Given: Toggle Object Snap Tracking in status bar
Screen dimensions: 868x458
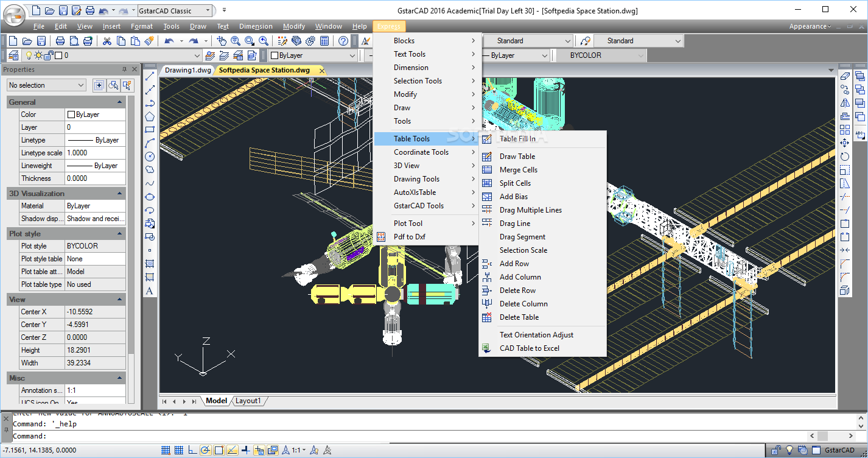Looking at the screenshot, I should [232, 451].
